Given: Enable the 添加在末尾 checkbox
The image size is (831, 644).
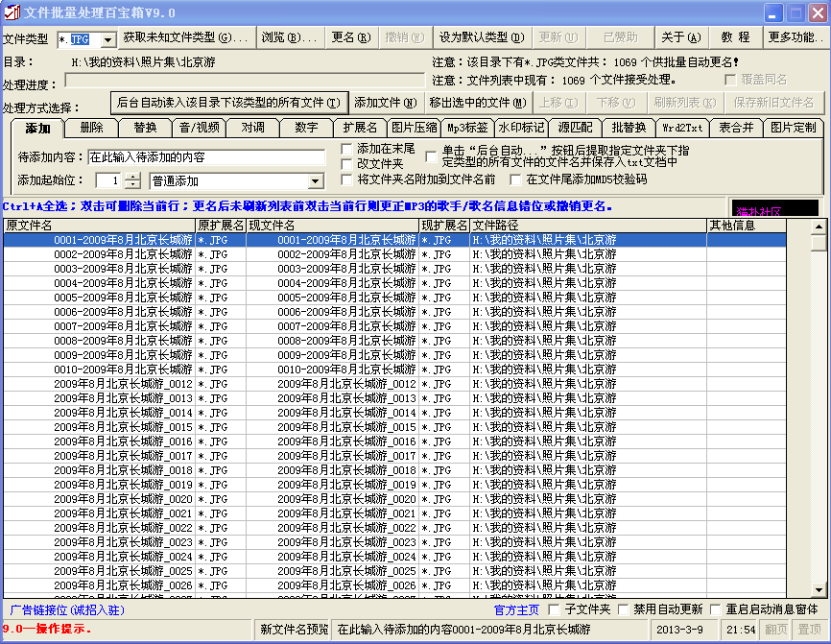Looking at the screenshot, I should [347, 149].
